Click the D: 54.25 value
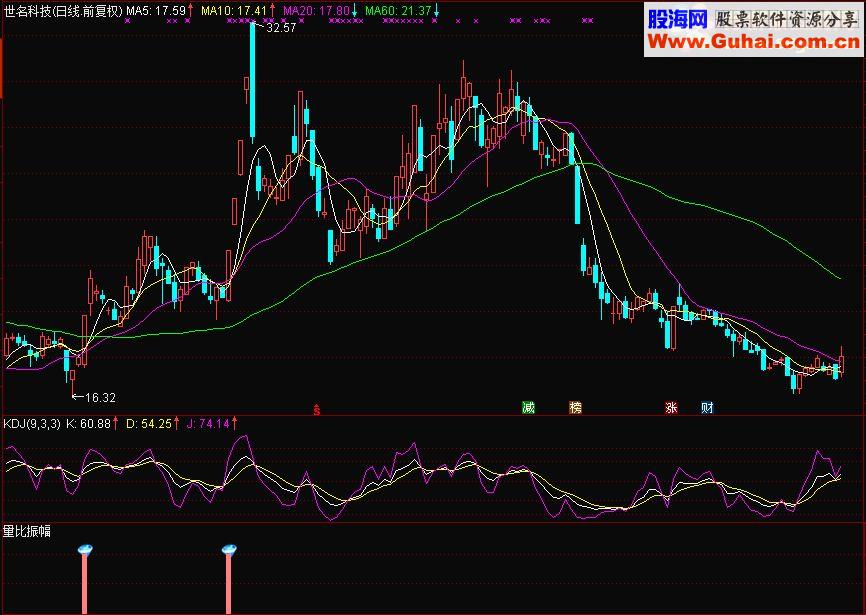The width and height of the screenshot is (866, 615). pyautogui.click(x=149, y=424)
